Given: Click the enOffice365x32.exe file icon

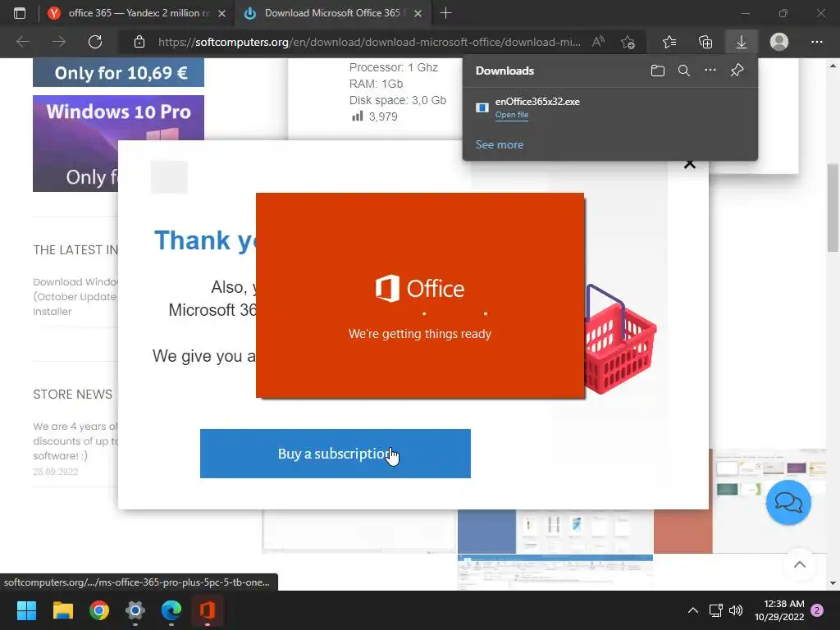Looking at the screenshot, I should point(482,107).
